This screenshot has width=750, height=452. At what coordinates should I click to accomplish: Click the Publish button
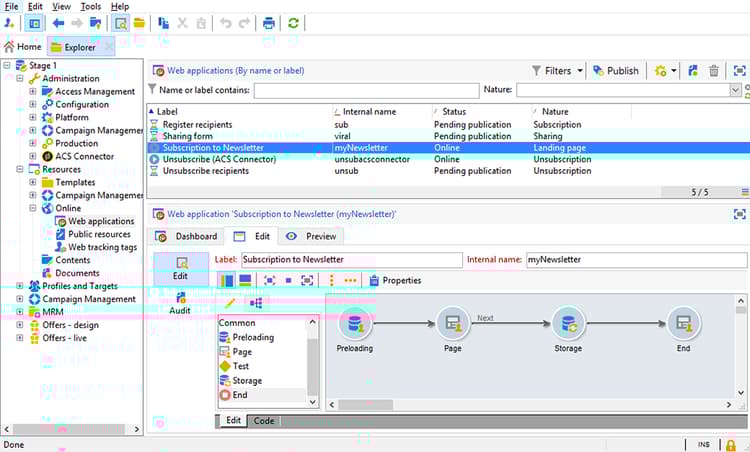(x=615, y=71)
